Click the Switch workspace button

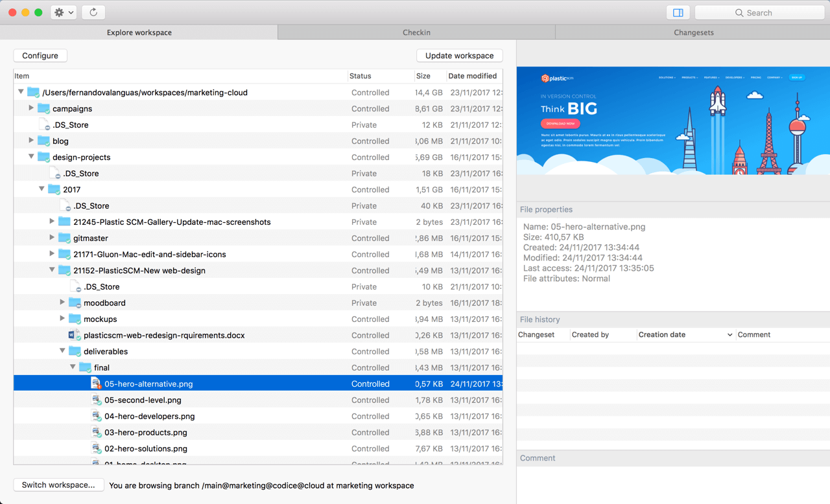click(58, 485)
